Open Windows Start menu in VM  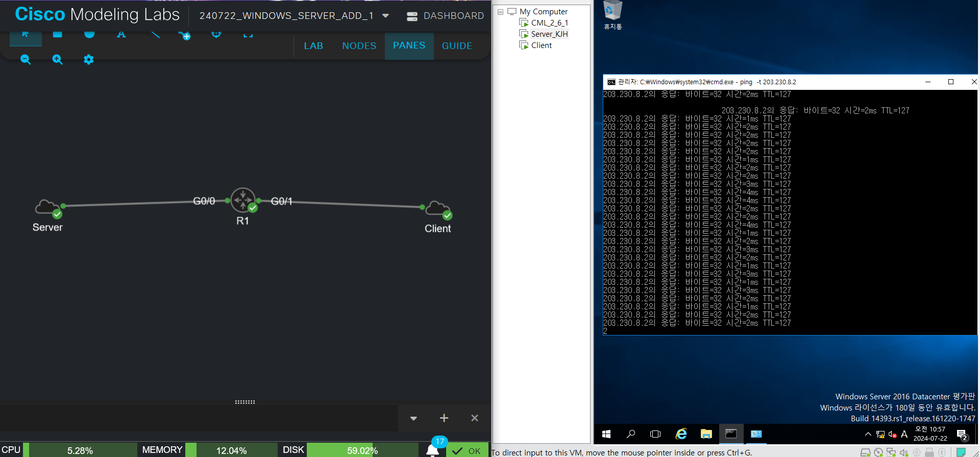[x=606, y=434]
